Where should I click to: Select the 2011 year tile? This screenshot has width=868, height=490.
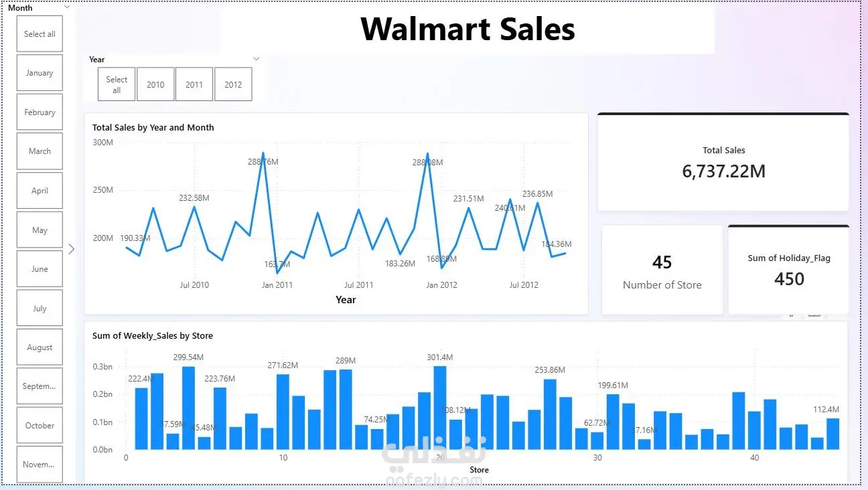coord(194,84)
